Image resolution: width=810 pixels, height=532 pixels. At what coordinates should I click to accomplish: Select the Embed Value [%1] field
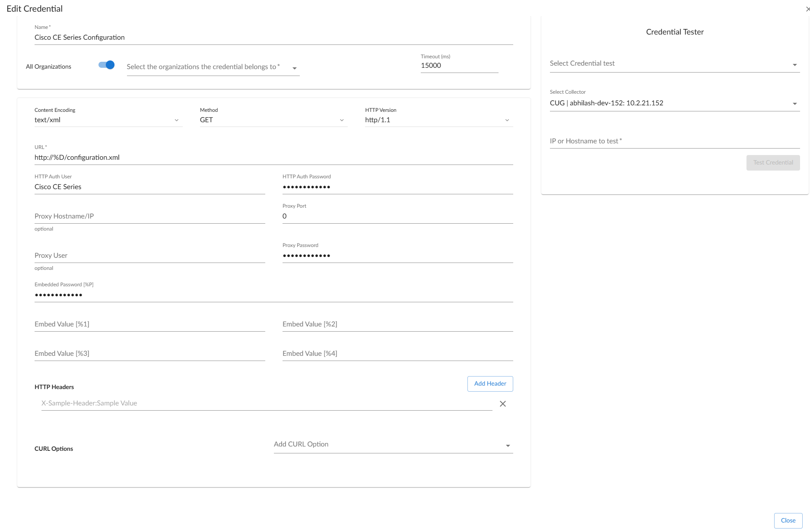(149, 324)
